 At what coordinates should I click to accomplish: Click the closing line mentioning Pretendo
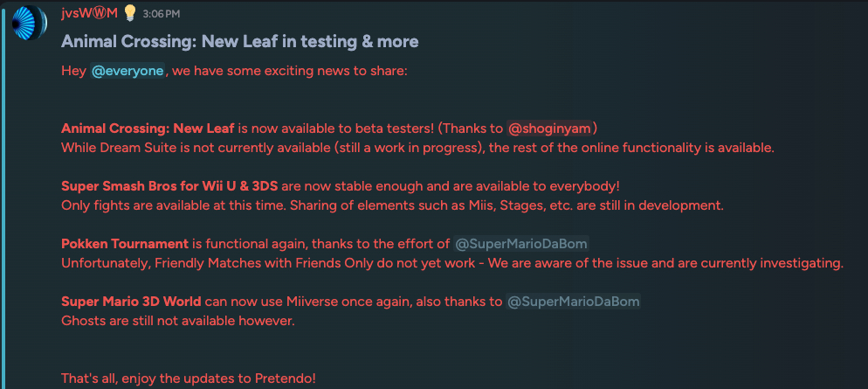pos(188,379)
